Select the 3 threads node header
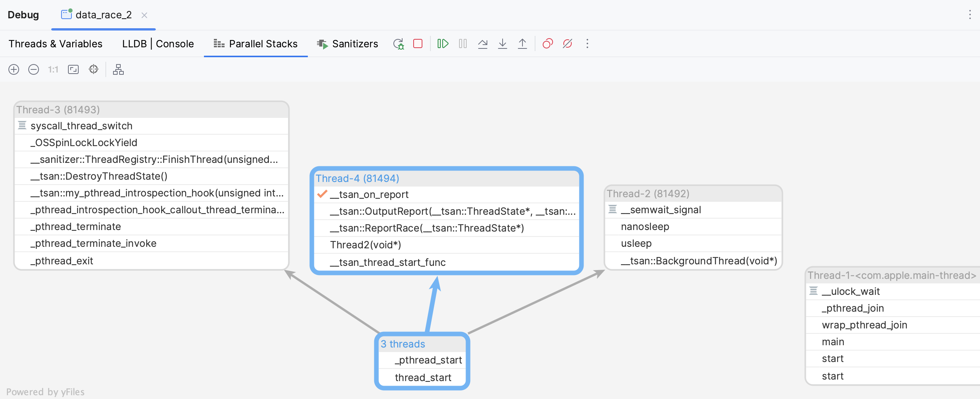Screen dimensions: 980x399 click(x=403, y=344)
